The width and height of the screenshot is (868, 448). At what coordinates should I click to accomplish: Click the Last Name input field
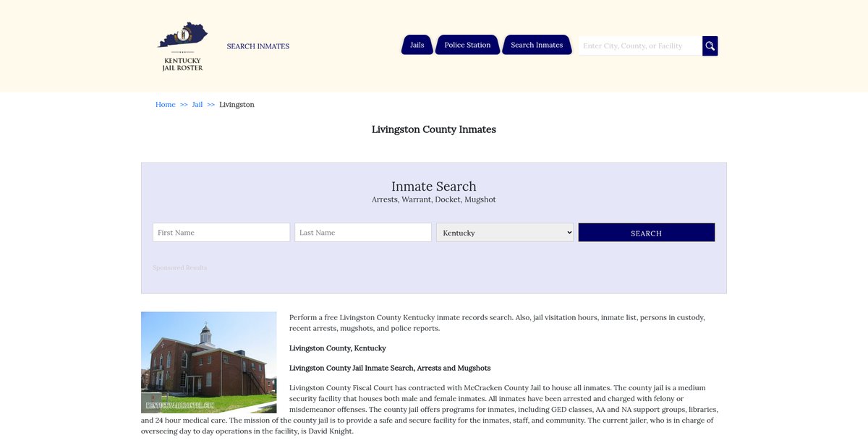(363, 233)
